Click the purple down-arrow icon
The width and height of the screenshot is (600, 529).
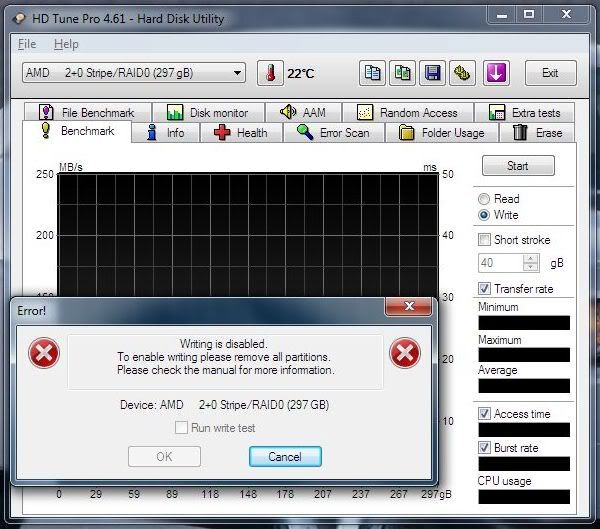[496, 73]
